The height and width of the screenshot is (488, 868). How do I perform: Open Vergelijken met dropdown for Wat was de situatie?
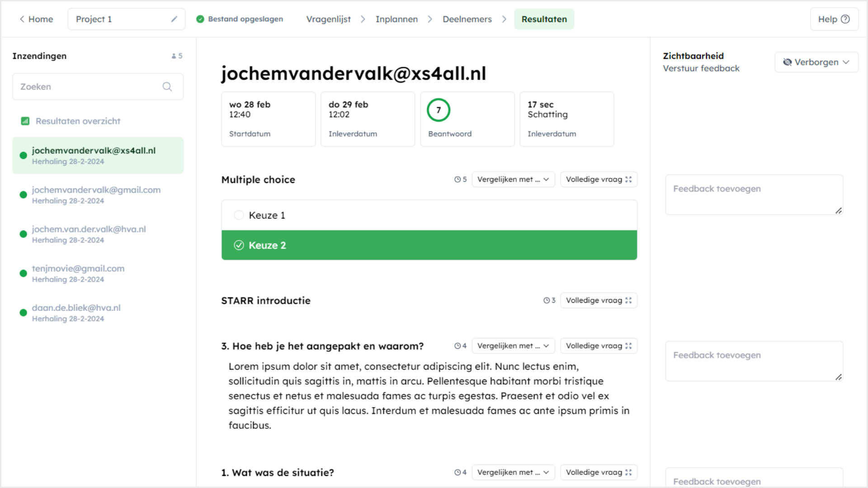click(x=513, y=472)
